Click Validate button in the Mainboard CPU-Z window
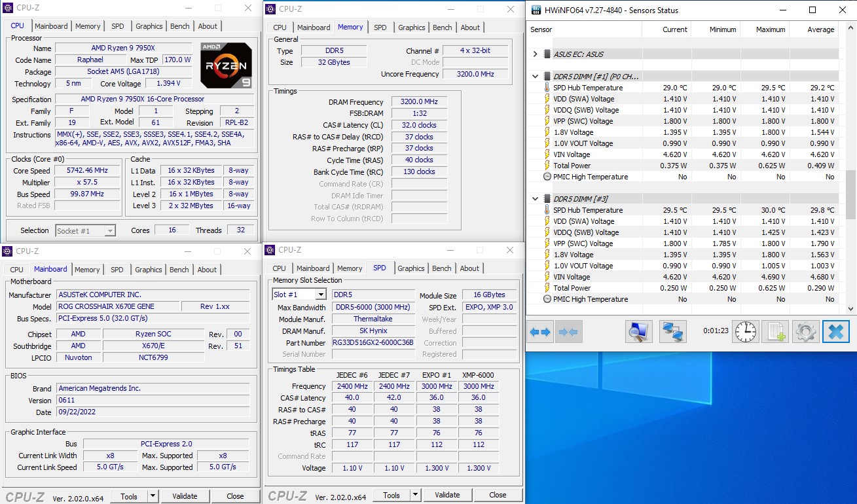857x504 pixels. pyautogui.click(x=185, y=496)
